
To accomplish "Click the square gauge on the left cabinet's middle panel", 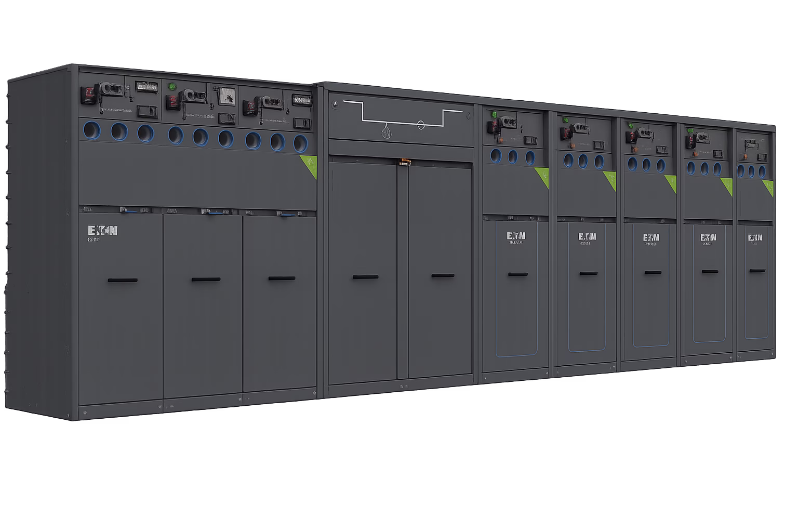I will (227, 96).
